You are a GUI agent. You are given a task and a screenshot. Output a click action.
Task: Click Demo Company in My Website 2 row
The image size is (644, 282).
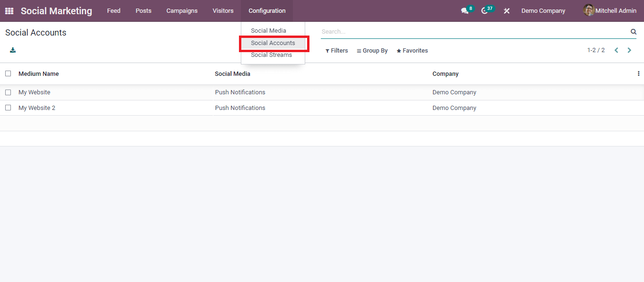[454, 108]
